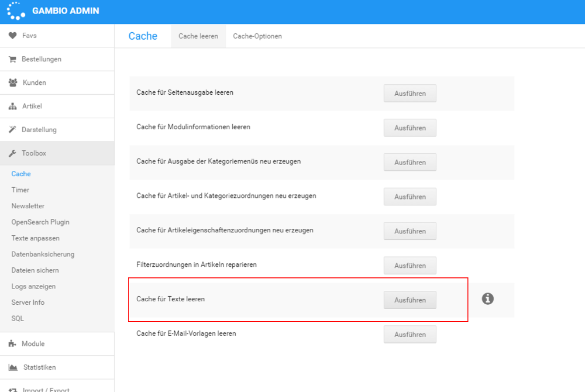Open Newsletter in the Toolbox submenu
This screenshot has width=585, height=392.
pos(28,206)
